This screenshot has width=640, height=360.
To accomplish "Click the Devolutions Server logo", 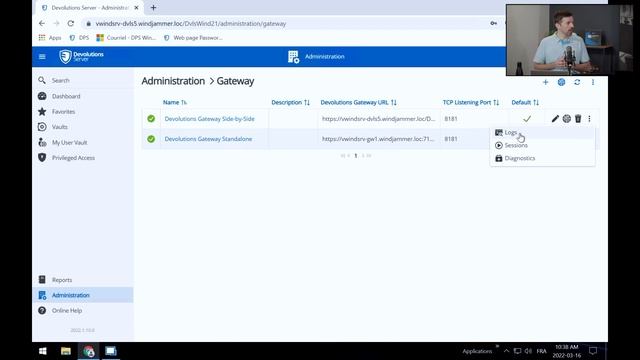I will click(x=81, y=56).
